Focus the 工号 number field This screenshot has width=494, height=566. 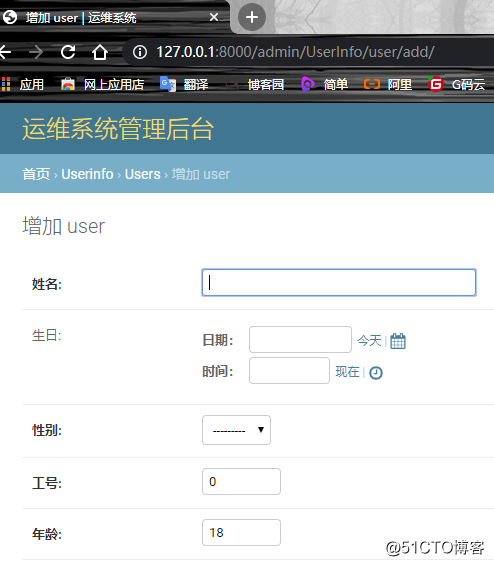[241, 482]
